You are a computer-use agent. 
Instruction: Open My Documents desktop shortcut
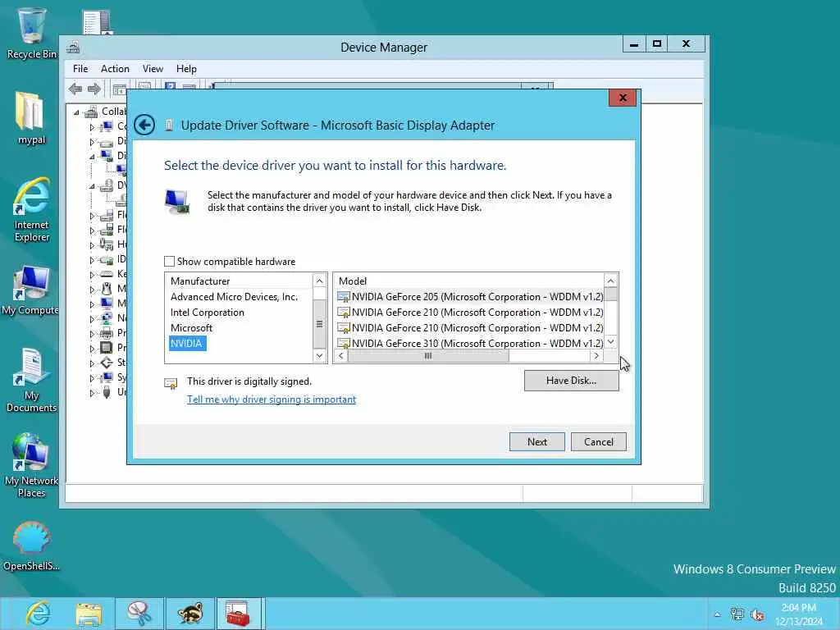pos(31,381)
